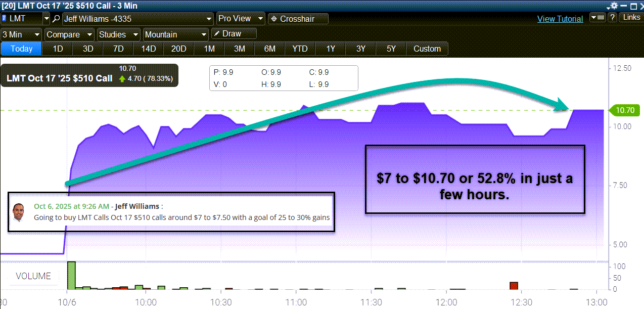Open the chart settings gear icon
644x309 pixels.
613,6
